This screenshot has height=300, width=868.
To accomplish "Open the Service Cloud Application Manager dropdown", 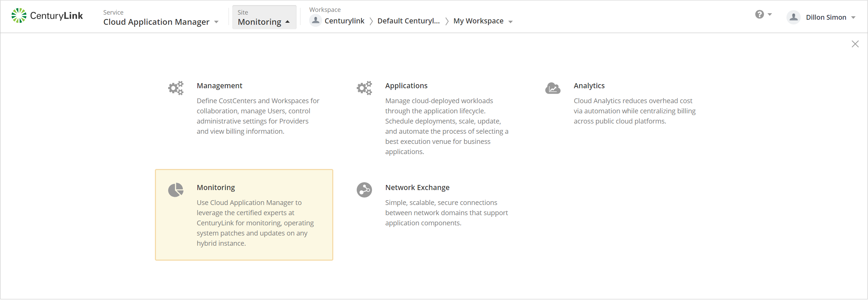I will tap(161, 17).
